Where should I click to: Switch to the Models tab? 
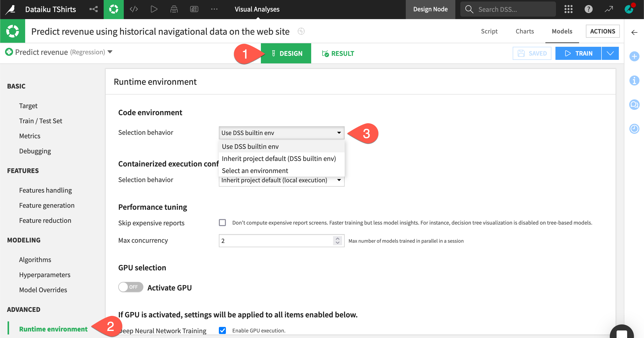pos(562,31)
